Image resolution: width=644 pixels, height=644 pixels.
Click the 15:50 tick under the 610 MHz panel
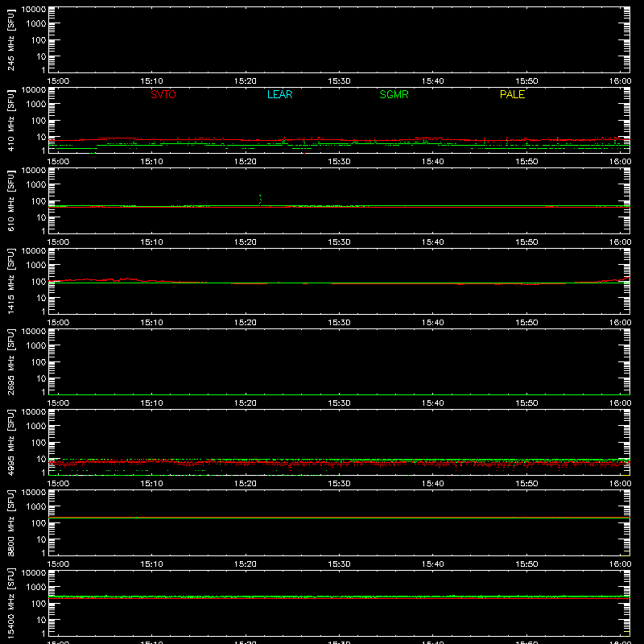click(526, 242)
